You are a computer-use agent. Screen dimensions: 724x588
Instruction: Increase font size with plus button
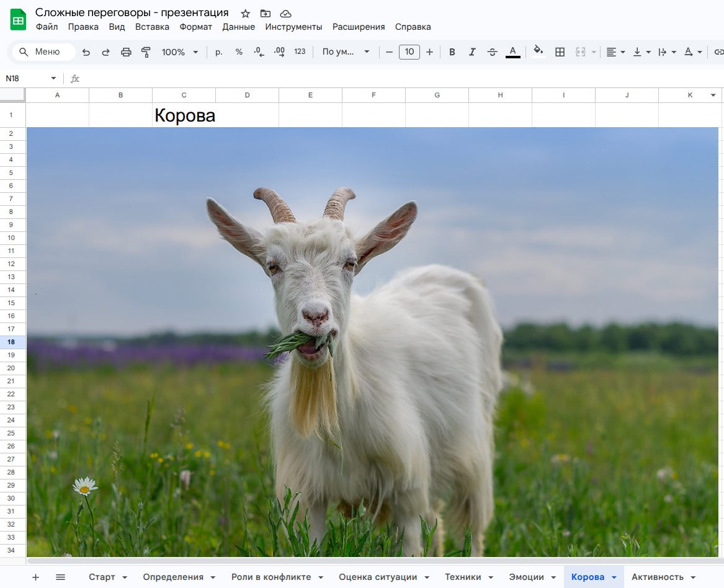[429, 52]
